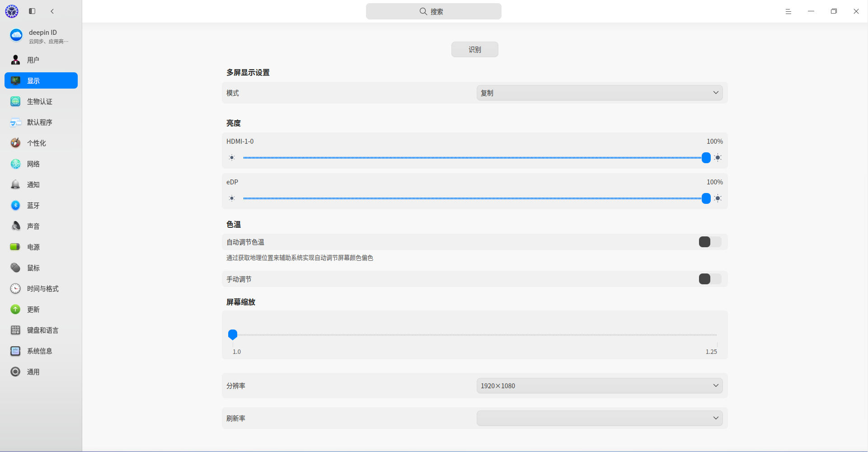Click HDMI-1-0 brightness slider handle

(x=706, y=158)
